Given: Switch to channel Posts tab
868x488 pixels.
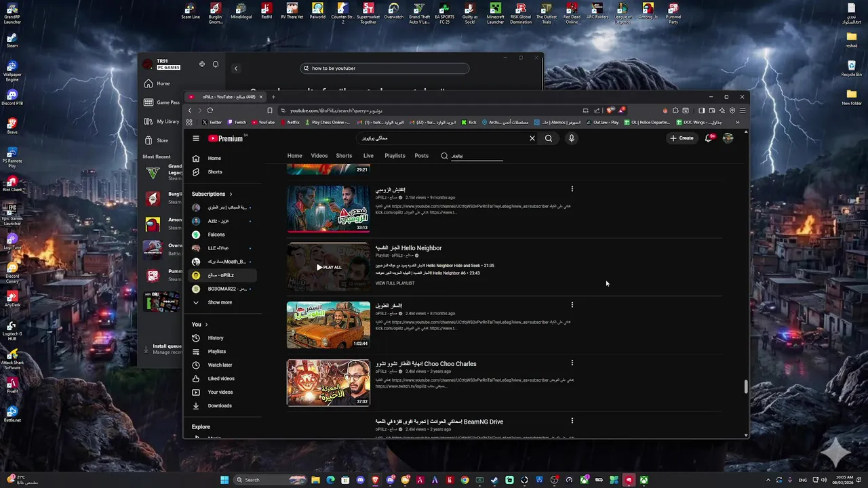Looking at the screenshot, I should tap(421, 156).
